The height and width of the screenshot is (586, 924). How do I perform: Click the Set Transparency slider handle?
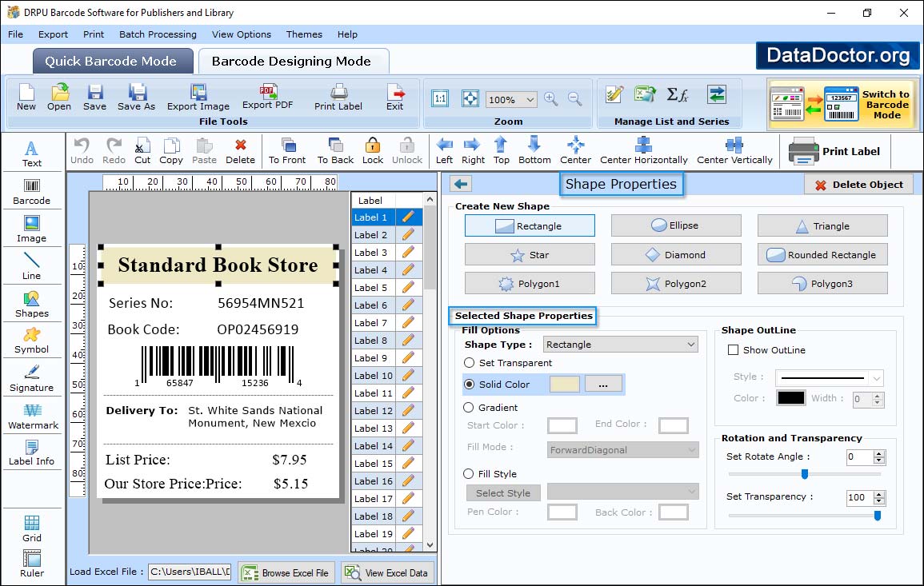(878, 516)
